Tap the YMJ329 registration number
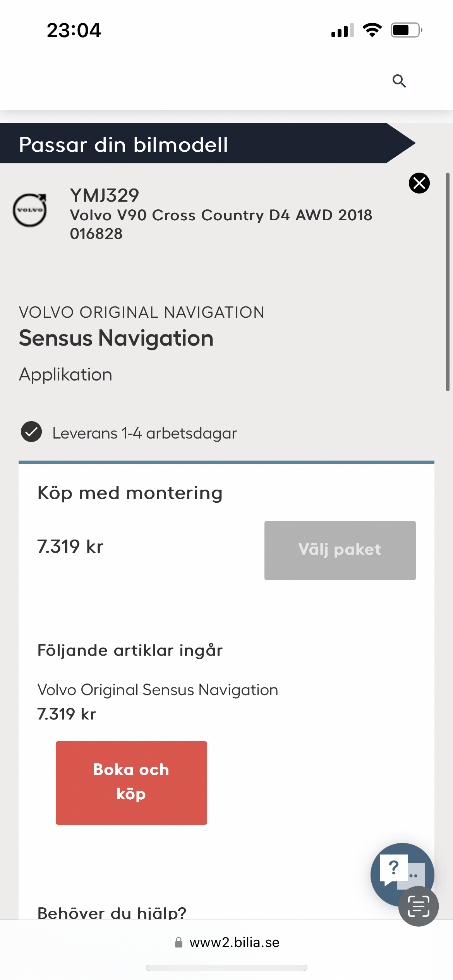This screenshot has width=453, height=980. click(x=105, y=195)
